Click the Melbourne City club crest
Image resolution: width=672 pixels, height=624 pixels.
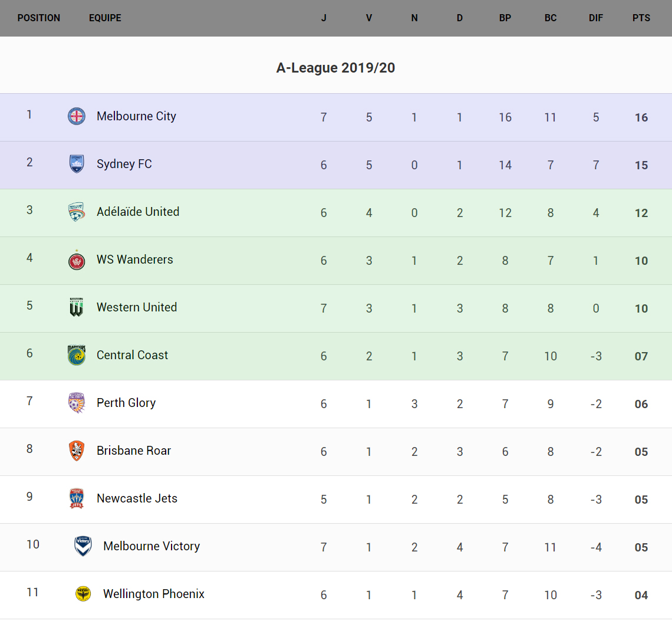[77, 116]
